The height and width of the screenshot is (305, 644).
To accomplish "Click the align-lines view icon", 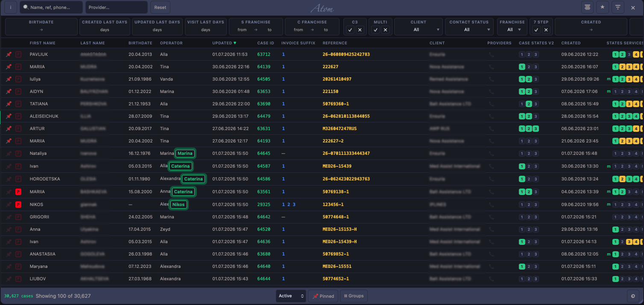I will (x=588, y=7).
